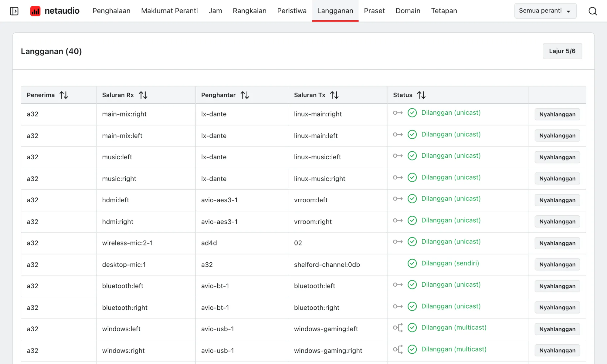This screenshot has width=607, height=364.
Task: Click multicast flow icon in windows:left row
Action: (x=398, y=328)
